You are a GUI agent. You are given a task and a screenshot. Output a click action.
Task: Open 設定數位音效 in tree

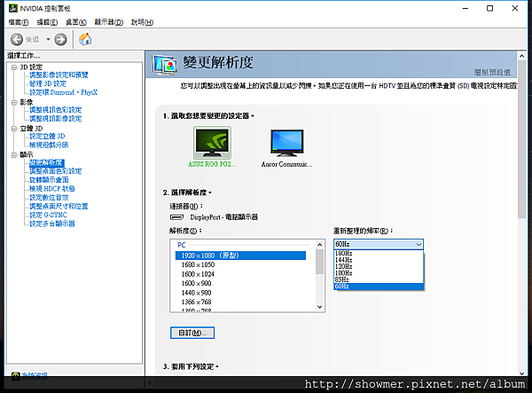49,198
